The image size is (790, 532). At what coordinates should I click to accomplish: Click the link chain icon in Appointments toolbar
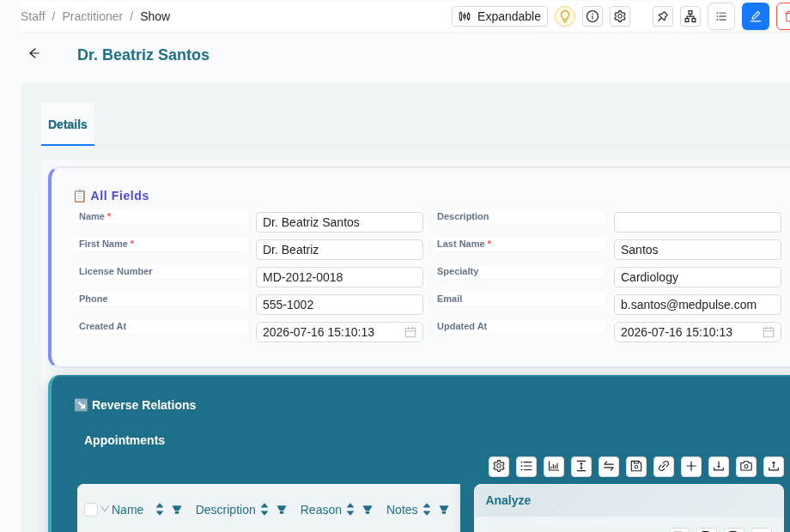664,466
